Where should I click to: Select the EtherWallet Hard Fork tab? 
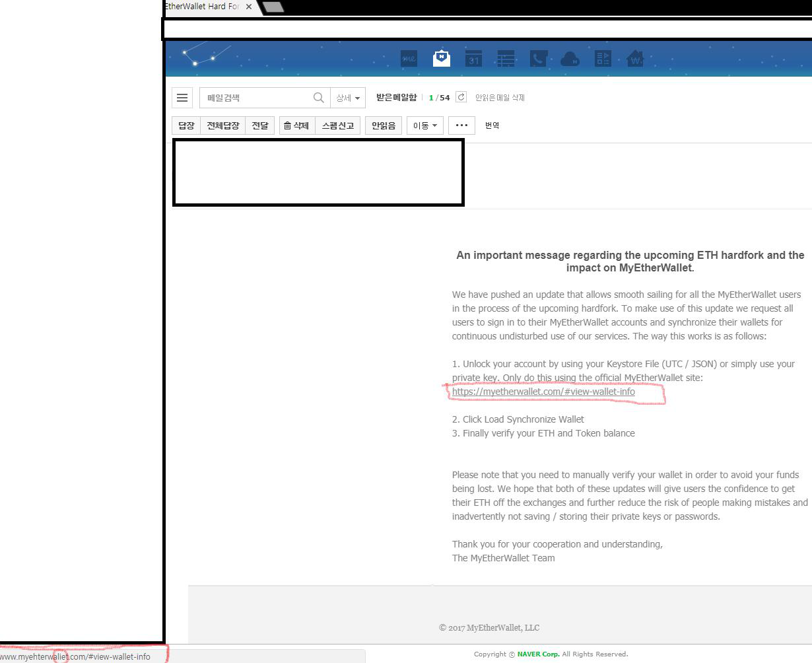[x=202, y=7]
